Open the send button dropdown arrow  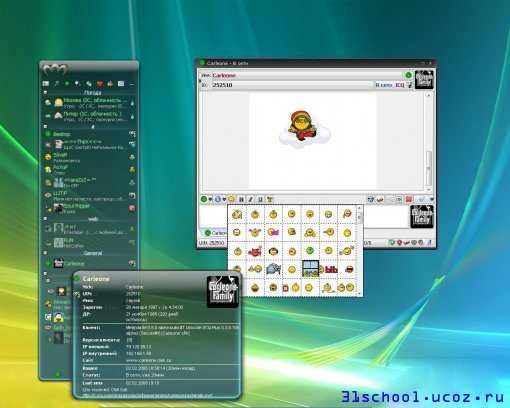(x=431, y=199)
